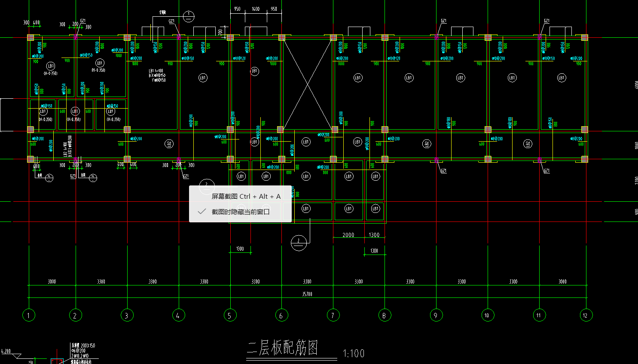Viewport: 638px width, 364px height.
Task: Select the 二层板配筋图 drawing title
Action: tap(283, 348)
